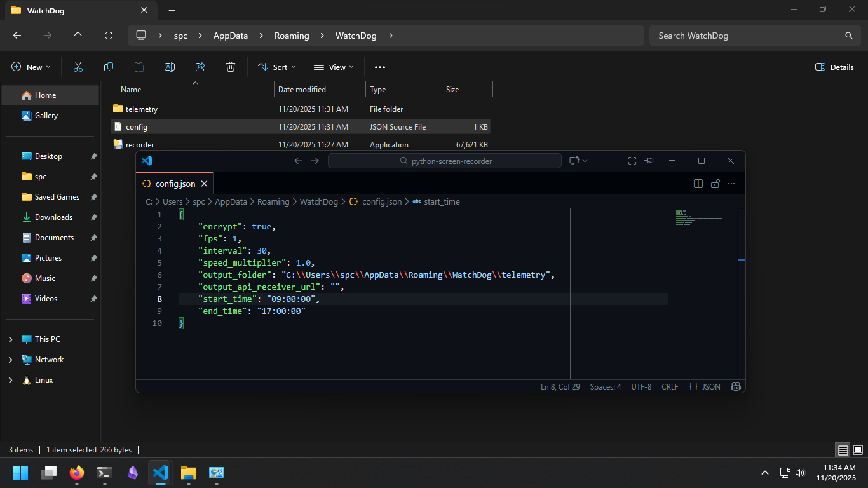
Task: Open the See more toolbar menu
Action: point(379,67)
